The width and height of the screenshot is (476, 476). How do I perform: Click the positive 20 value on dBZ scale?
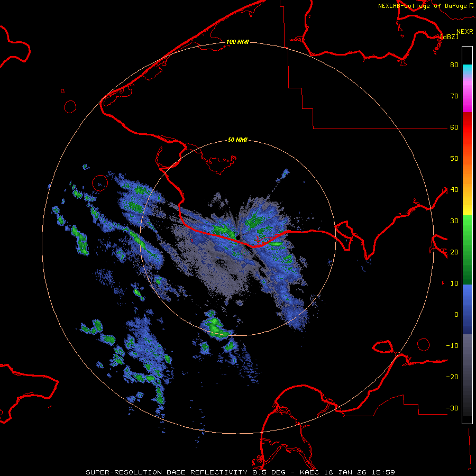(x=454, y=252)
